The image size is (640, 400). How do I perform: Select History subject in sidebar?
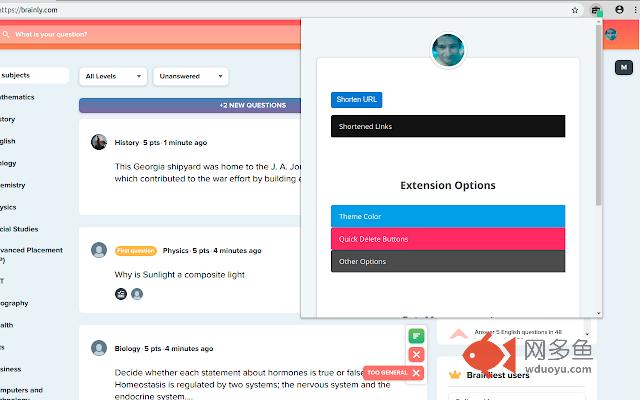click(7, 119)
